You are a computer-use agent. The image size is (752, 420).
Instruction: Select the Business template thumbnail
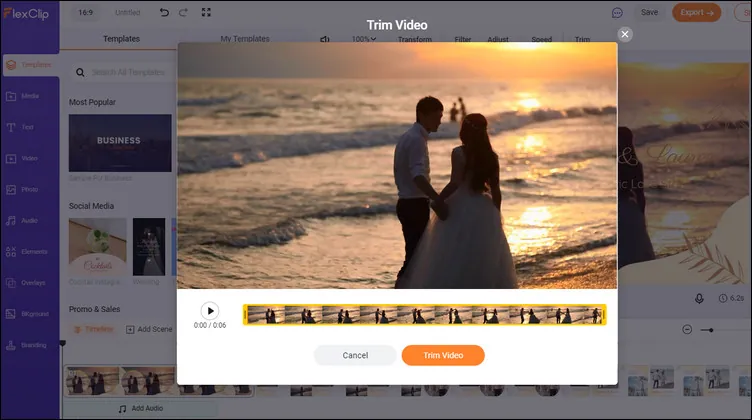click(x=120, y=143)
